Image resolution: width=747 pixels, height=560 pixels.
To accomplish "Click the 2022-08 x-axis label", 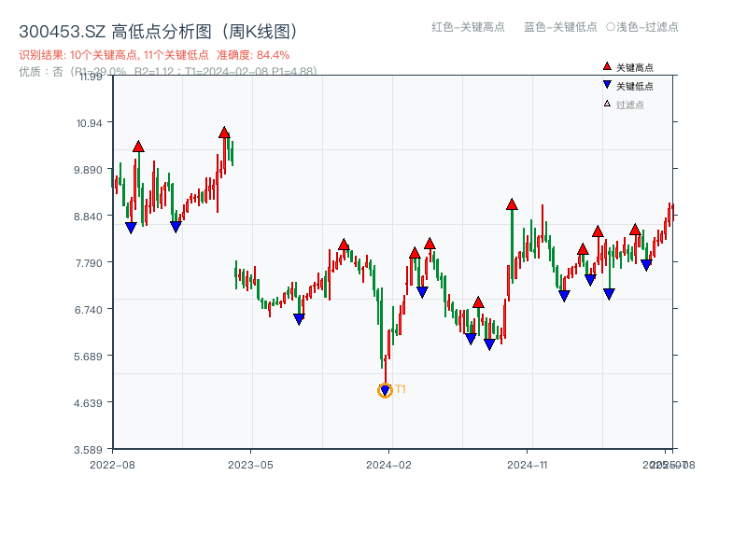I will 112,465.
